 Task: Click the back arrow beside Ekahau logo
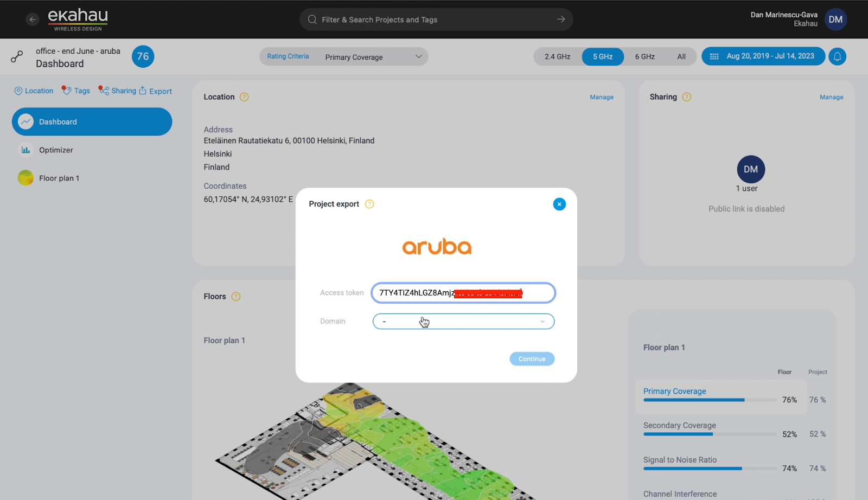pyautogui.click(x=33, y=20)
